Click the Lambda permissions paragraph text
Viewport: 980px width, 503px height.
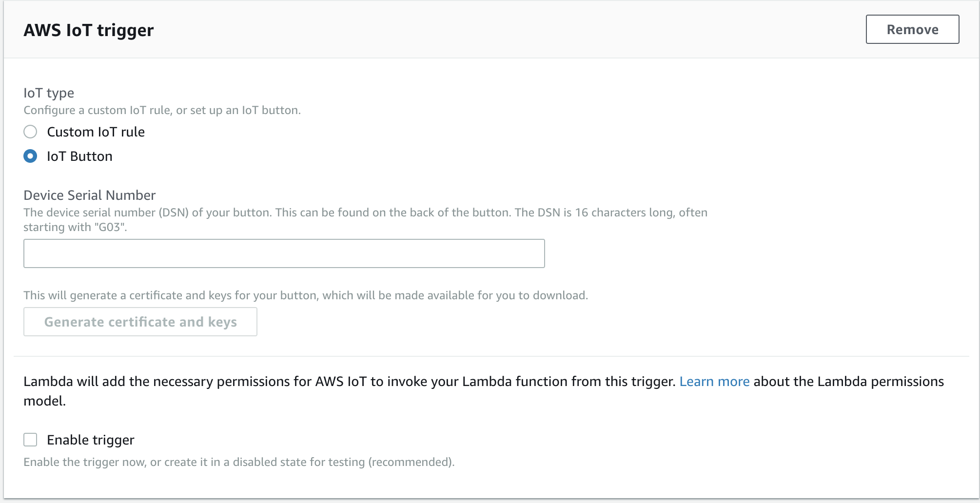pos(484,391)
